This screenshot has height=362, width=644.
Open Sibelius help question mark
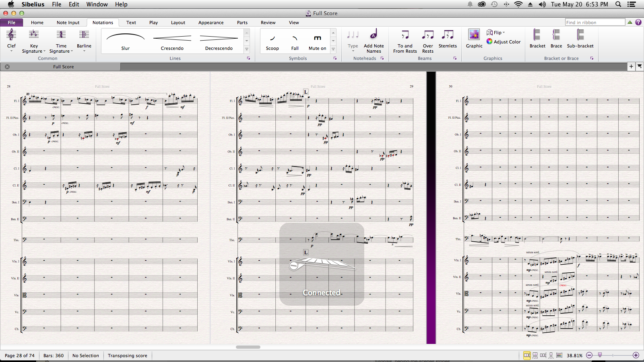(638, 22)
